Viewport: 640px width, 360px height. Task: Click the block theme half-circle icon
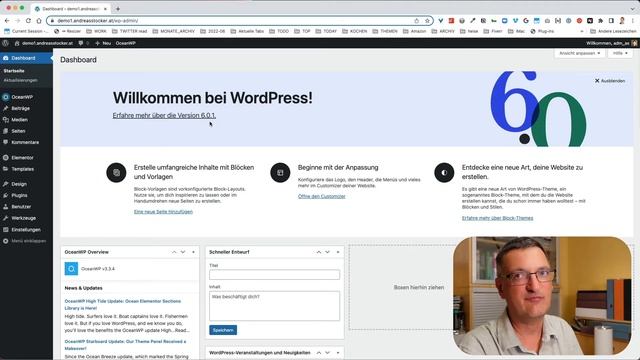tap(444, 173)
